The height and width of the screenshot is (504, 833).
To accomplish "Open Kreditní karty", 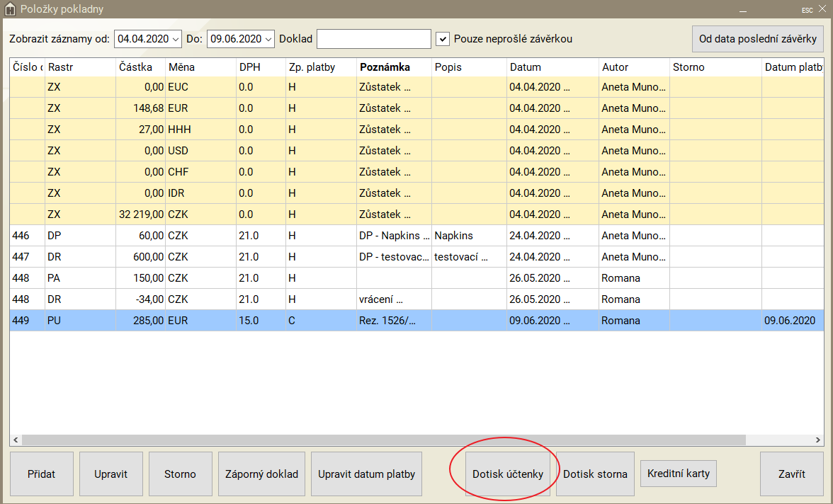I will pos(678,474).
